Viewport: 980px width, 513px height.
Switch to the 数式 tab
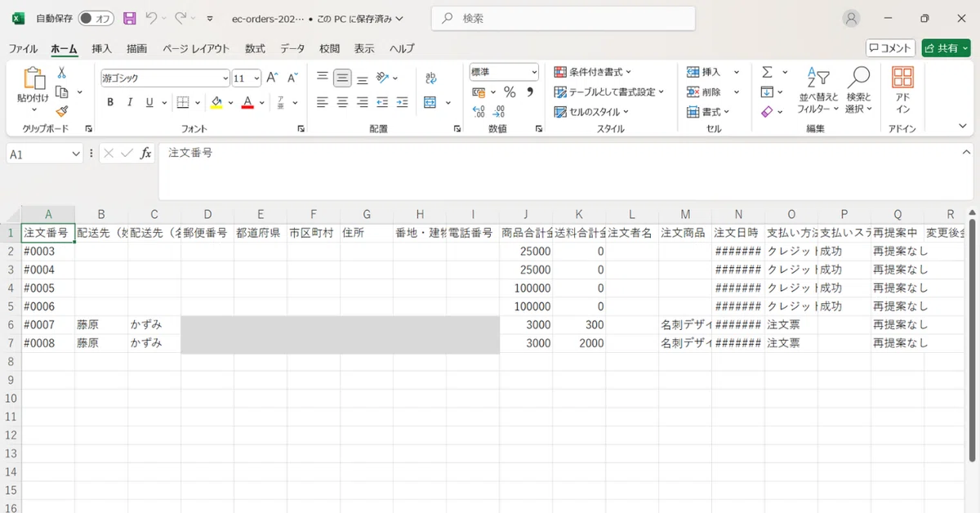pos(255,48)
